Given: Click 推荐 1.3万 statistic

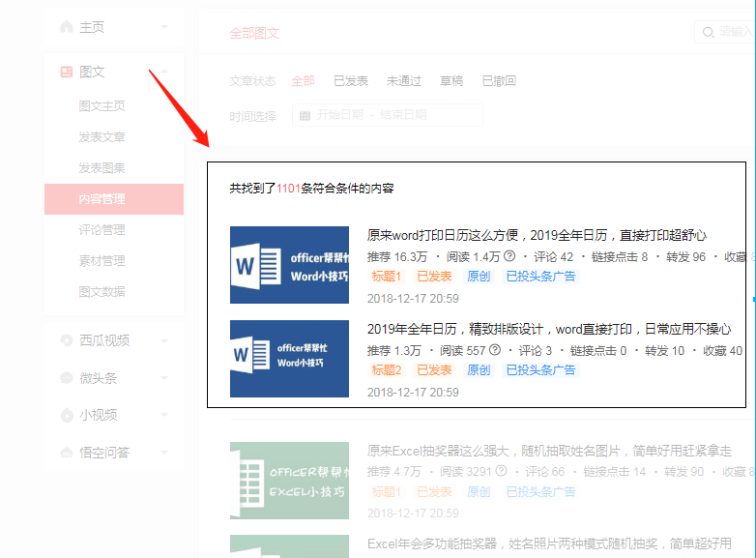Looking at the screenshot, I should point(393,351).
